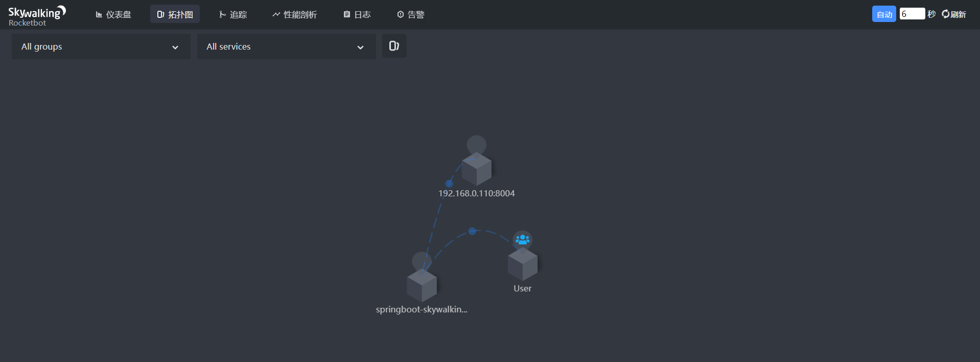The height and width of the screenshot is (362, 980).
Task: Click the users group icon above User node
Action: (522, 239)
